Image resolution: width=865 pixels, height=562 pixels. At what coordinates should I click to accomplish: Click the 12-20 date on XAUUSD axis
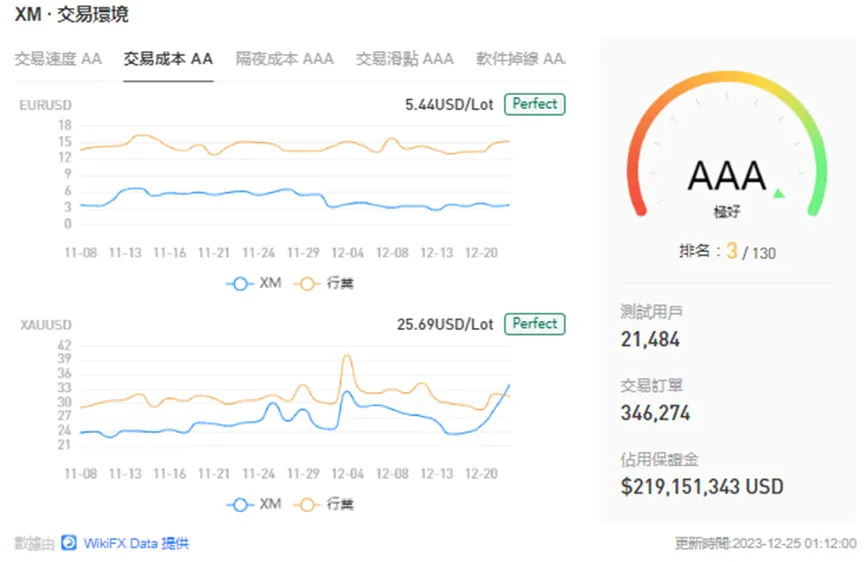[481, 474]
